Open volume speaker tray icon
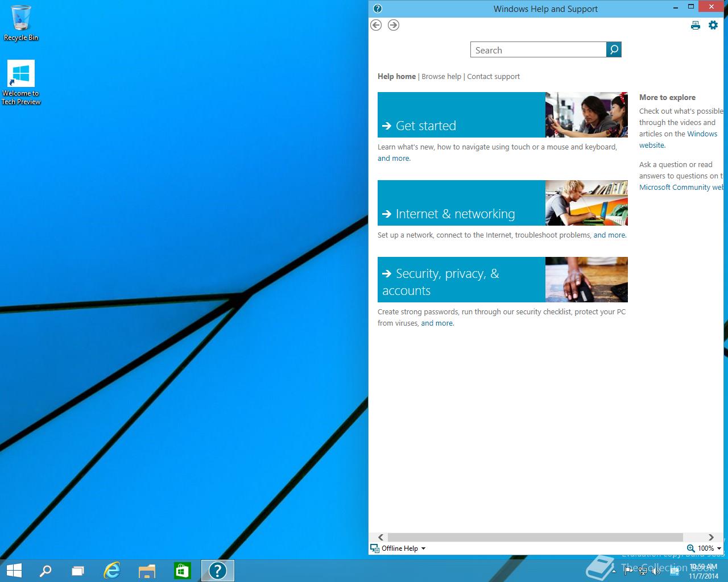 pyautogui.click(x=656, y=571)
